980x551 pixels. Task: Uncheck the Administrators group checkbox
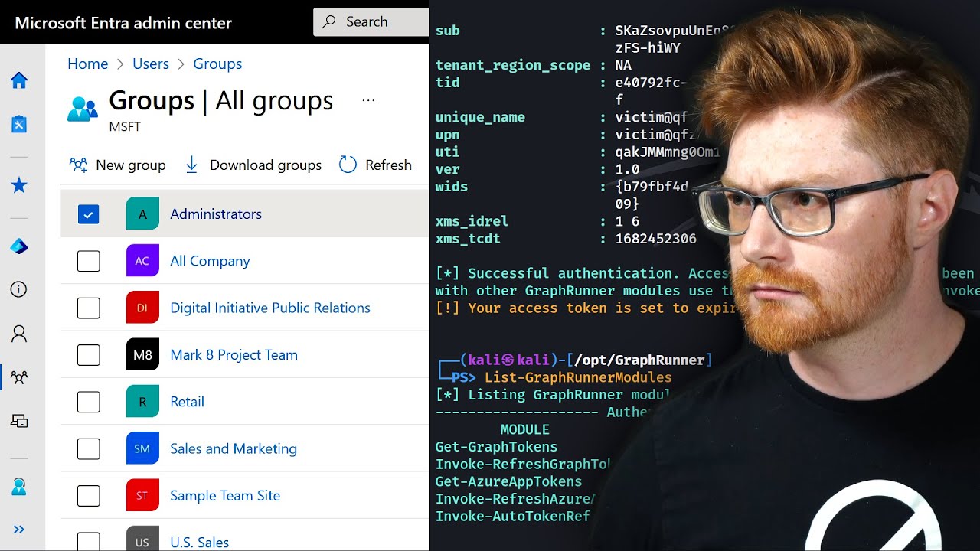89,214
